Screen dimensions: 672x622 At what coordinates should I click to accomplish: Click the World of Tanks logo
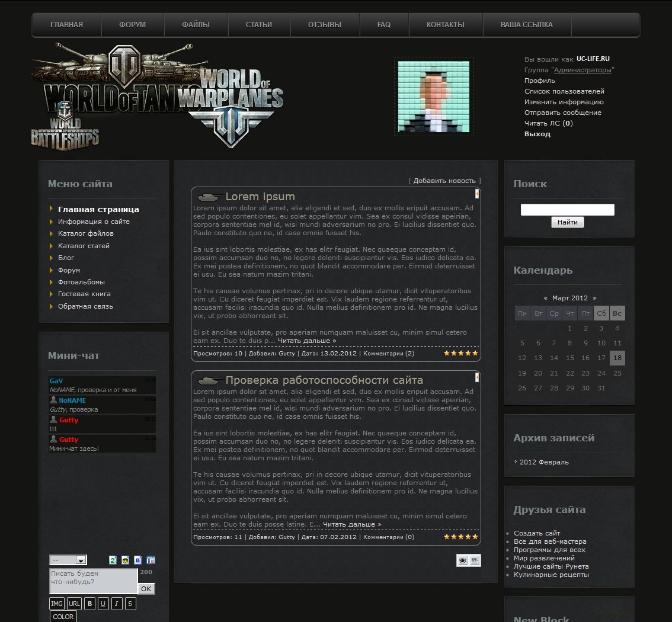[x=116, y=79]
